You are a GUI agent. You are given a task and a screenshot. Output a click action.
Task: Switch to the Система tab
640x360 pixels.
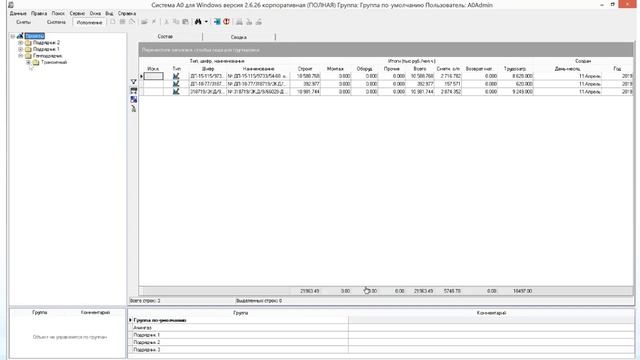56,22
